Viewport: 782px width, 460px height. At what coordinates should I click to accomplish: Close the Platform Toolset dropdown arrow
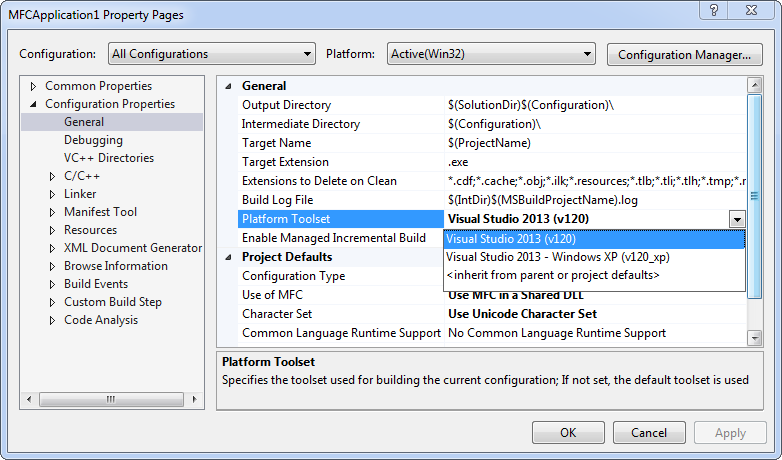[x=737, y=220]
